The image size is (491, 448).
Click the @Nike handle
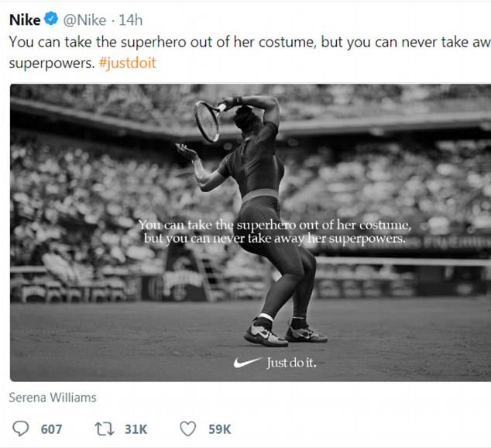coord(85,19)
